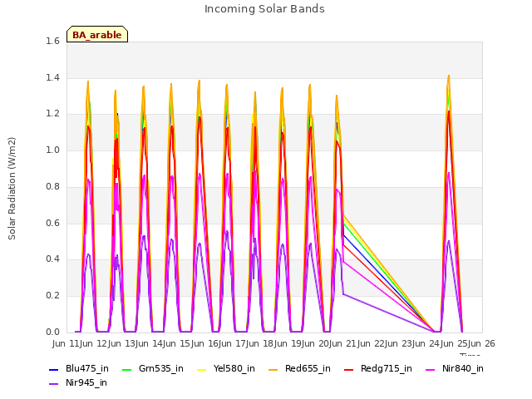Click the 0.2 y-axis tick label
532x399 pixels.
click(x=52, y=296)
